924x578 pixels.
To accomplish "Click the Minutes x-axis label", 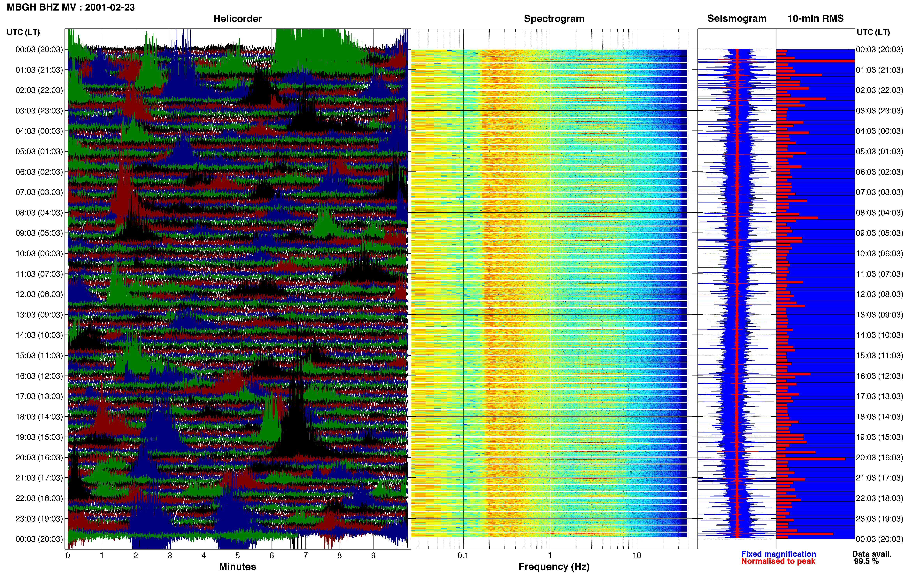I will pyautogui.click(x=238, y=566).
